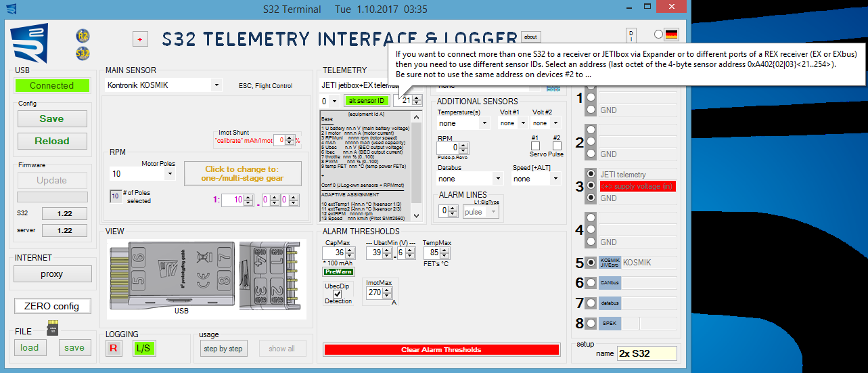Click the green L/S logging button
This screenshot has height=373, width=868.
(143, 348)
